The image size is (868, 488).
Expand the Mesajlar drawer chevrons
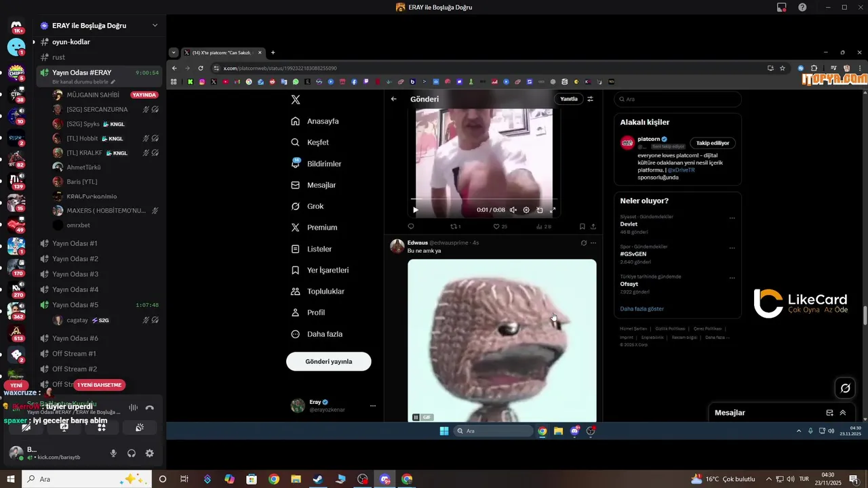point(843,413)
